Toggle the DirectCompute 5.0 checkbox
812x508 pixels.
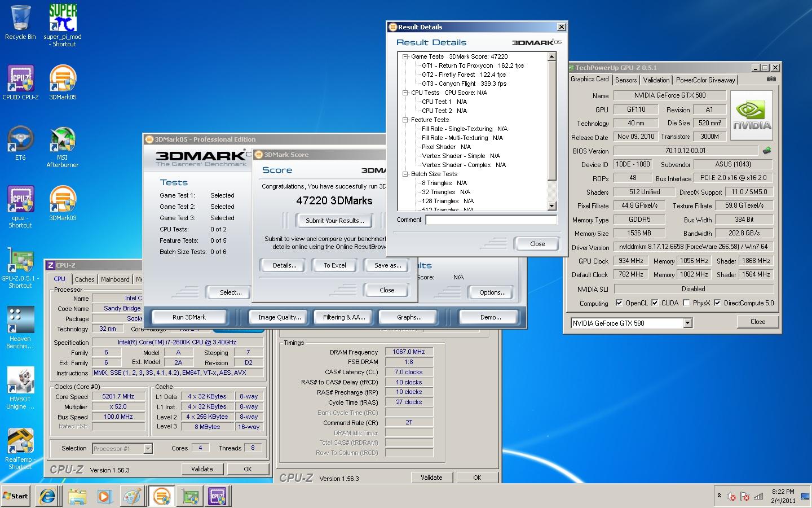coord(717,303)
